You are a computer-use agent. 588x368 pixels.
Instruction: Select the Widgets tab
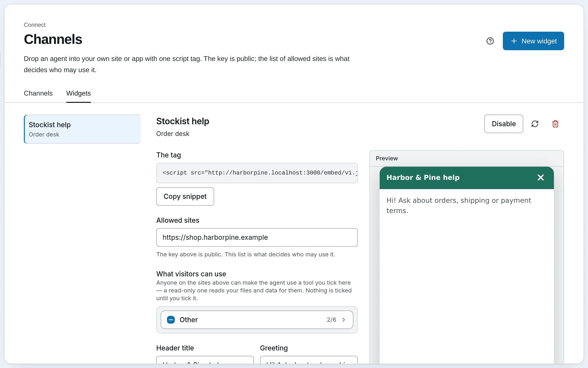[78, 93]
